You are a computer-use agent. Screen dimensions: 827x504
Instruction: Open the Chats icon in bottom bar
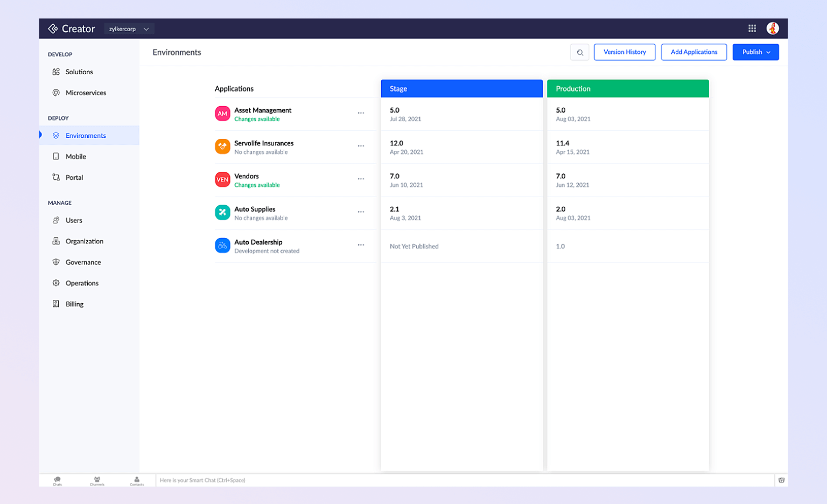(x=57, y=480)
